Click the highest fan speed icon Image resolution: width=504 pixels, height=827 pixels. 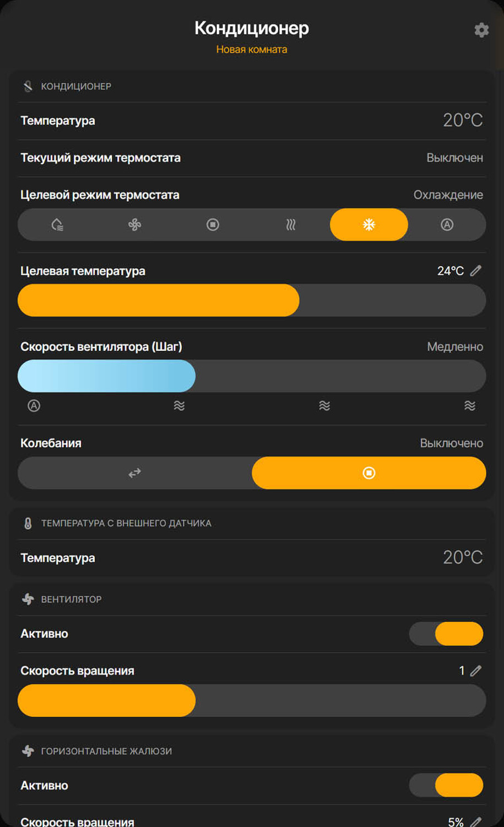click(x=469, y=406)
